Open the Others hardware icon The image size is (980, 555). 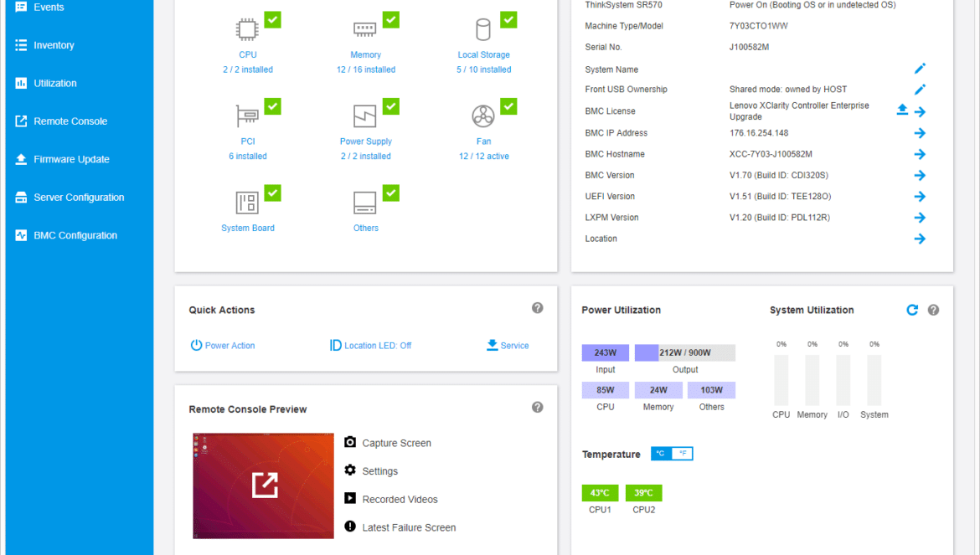(x=365, y=203)
